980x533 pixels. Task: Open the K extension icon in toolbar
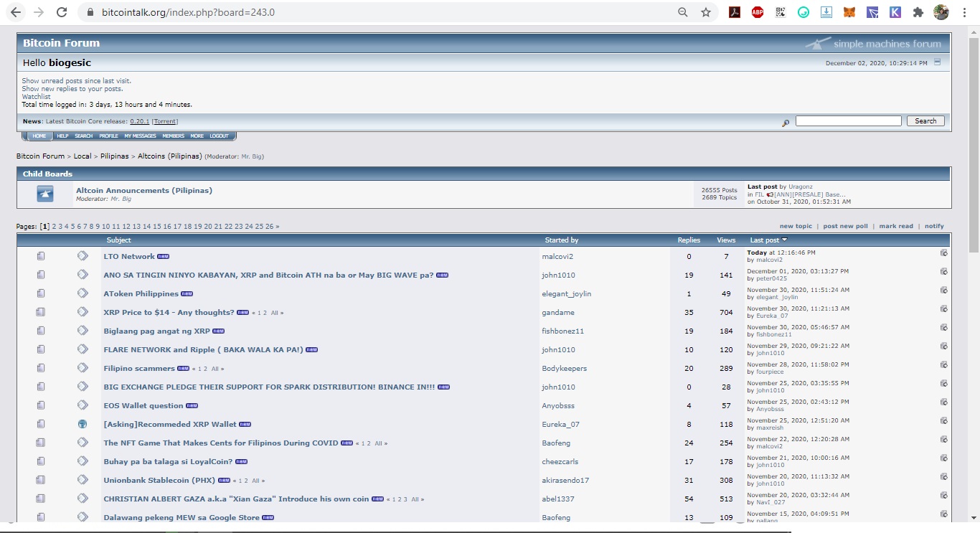coord(895,12)
